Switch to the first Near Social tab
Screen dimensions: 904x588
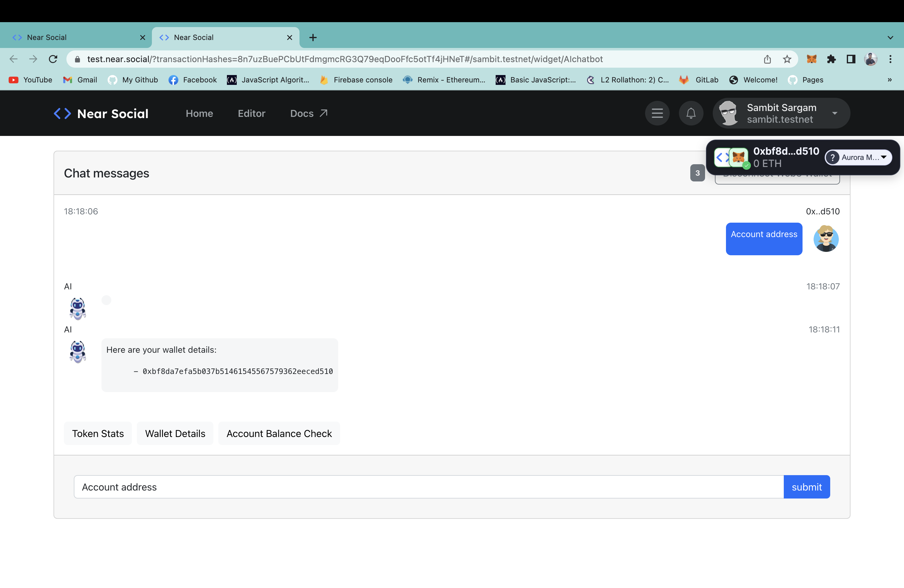click(76, 37)
